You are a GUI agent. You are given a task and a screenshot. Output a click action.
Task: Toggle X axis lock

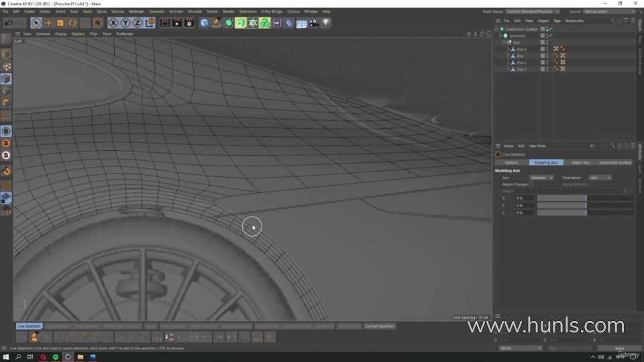click(x=114, y=23)
